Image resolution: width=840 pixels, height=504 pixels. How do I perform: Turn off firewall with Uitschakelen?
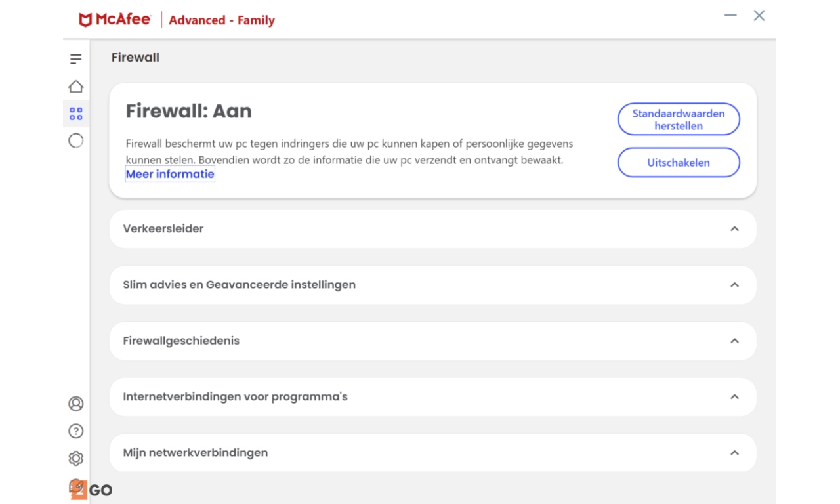click(x=679, y=163)
